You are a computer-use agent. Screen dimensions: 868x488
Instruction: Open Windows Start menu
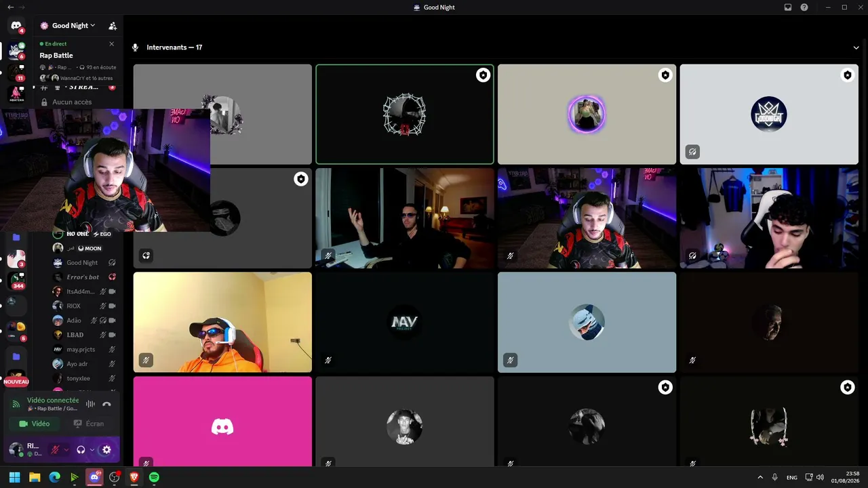pos(15,477)
